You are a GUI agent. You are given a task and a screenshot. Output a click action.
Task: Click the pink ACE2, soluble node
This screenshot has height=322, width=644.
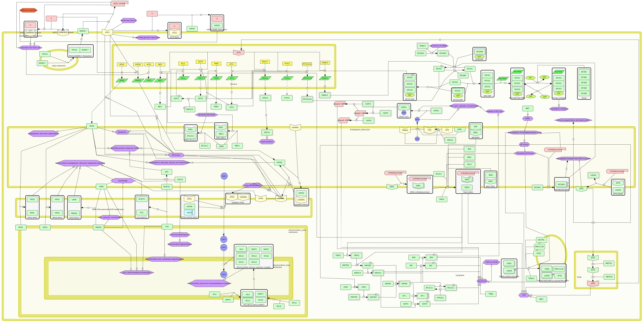click(119, 4)
